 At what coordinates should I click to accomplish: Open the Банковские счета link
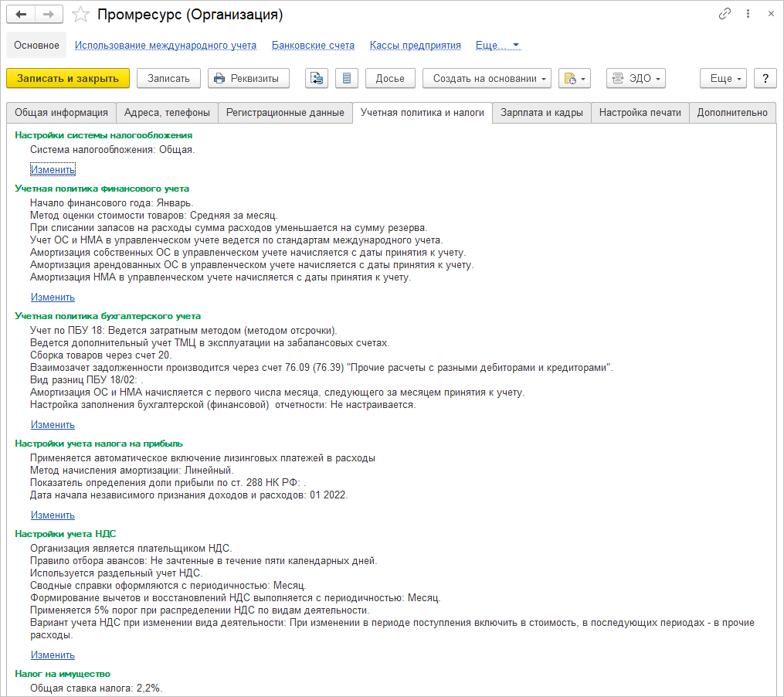click(313, 46)
